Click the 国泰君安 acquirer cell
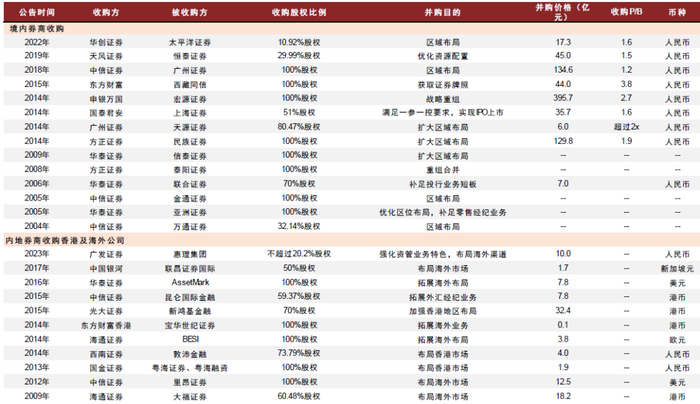 pyautogui.click(x=106, y=113)
